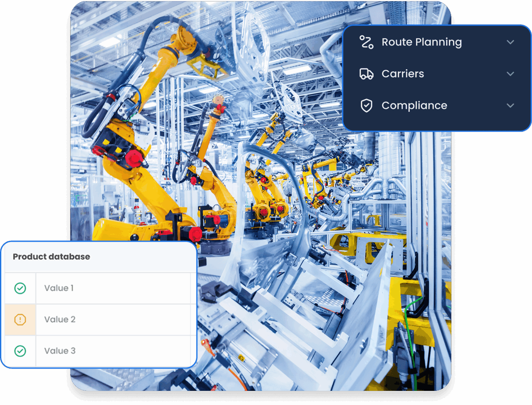Image resolution: width=532 pixels, height=405 pixels.
Task: Select the Carriers menu item
Action: pos(403,74)
